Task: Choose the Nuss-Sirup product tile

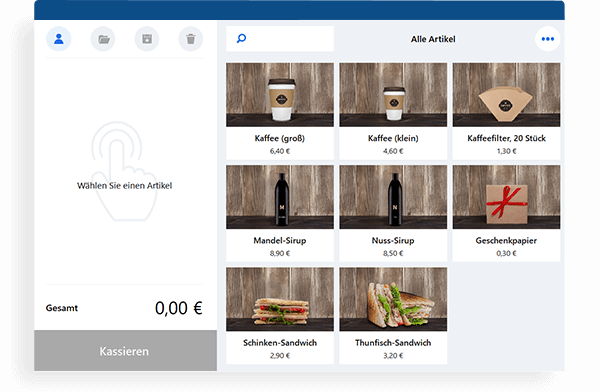Action: [x=393, y=214]
